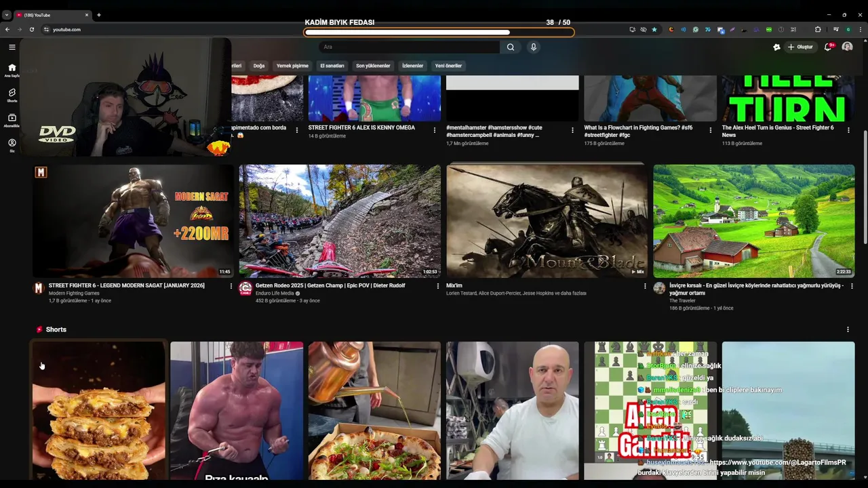Click the crossed-eye icon in address bar
Viewport: 868px width, 488px height.
coord(643,29)
